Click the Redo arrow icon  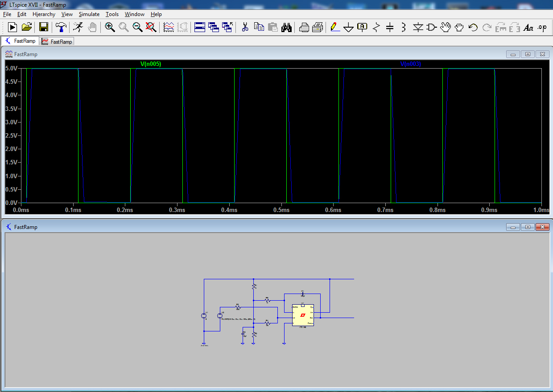pyautogui.click(x=487, y=27)
